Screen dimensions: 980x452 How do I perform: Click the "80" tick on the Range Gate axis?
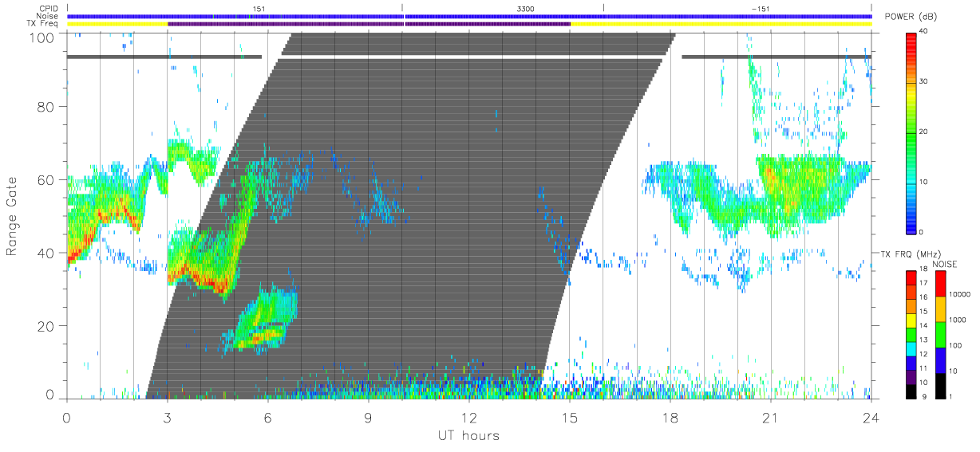(x=45, y=107)
